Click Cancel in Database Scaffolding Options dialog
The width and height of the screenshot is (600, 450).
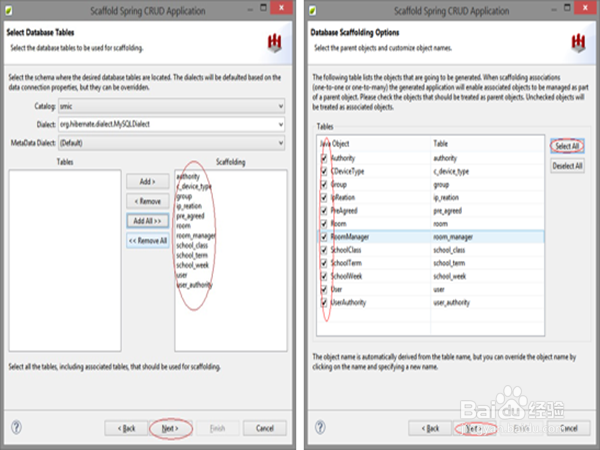pyautogui.click(x=569, y=428)
